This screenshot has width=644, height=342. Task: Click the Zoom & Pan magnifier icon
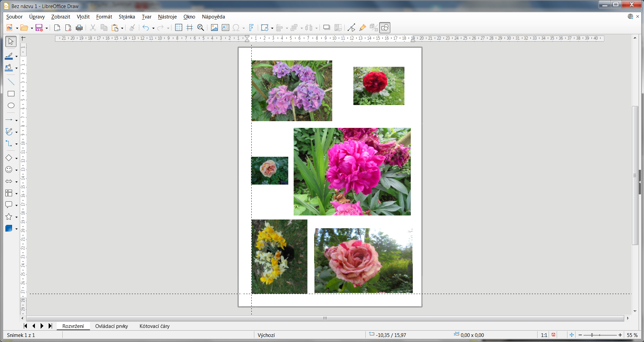pos(201,28)
